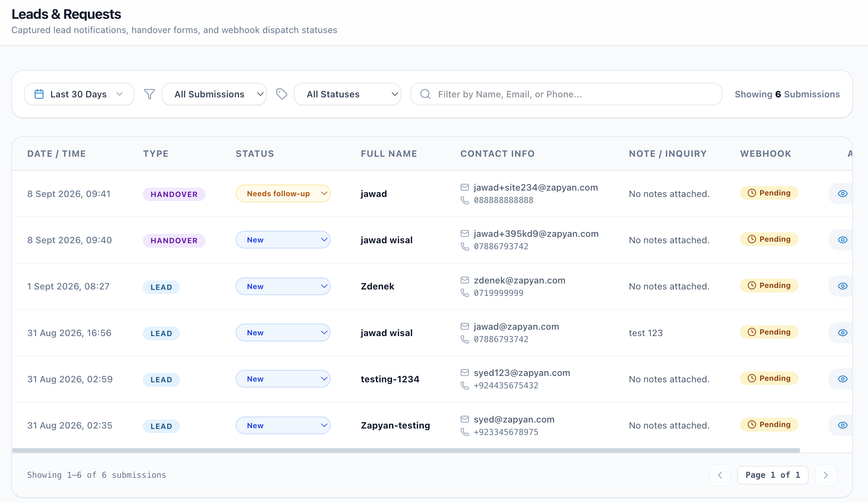Open status dropdown for Zapyan-testing row

click(283, 425)
